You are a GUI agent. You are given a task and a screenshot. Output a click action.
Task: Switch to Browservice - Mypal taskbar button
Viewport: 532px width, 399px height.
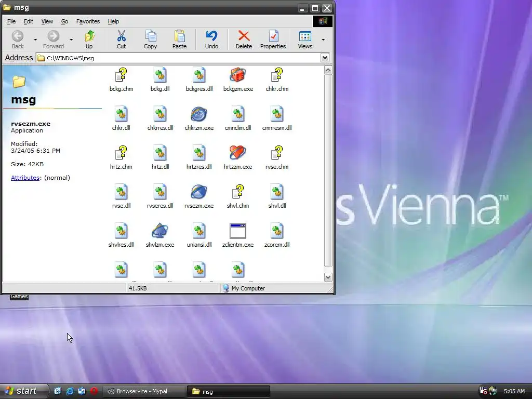(x=144, y=392)
